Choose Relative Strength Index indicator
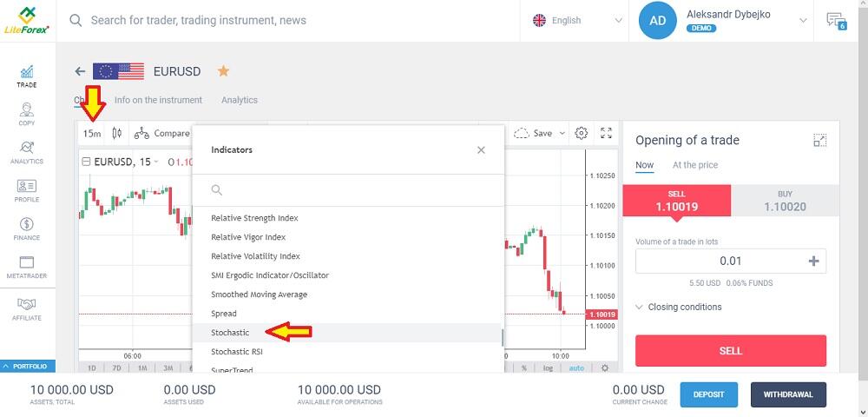The image size is (868, 417). [346, 218]
